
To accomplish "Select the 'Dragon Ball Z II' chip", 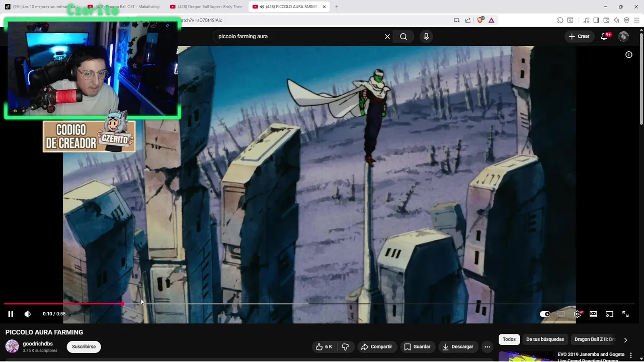I will tap(595, 339).
